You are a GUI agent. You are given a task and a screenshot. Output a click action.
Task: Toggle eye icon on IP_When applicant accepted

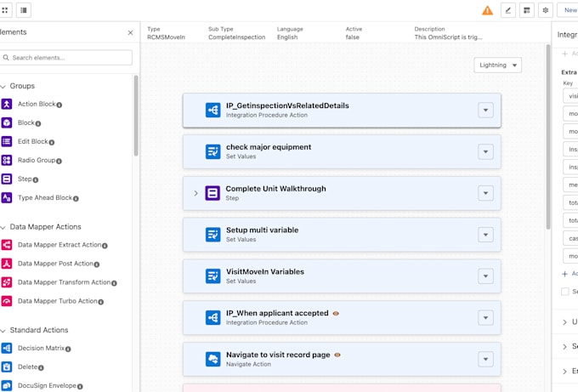(x=336, y=314)
